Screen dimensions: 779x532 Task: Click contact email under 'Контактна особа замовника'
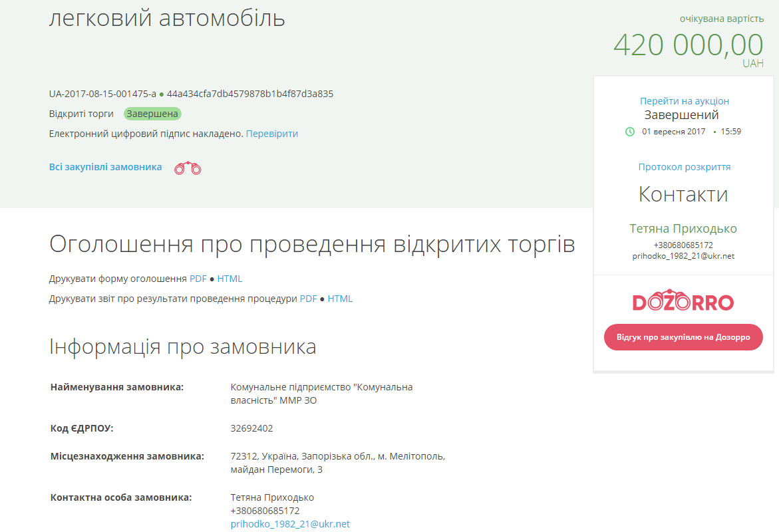click(x=289, y=523)
